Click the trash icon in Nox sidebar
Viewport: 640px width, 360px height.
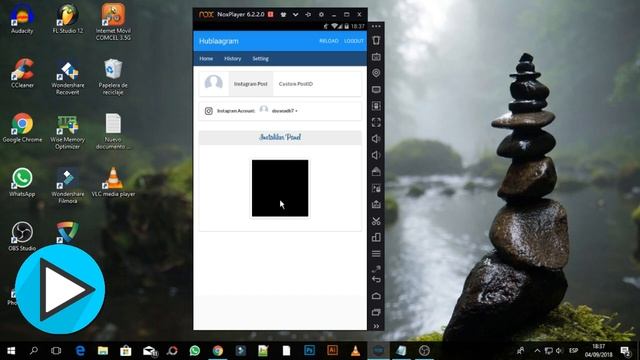click(x=376, y=40)
